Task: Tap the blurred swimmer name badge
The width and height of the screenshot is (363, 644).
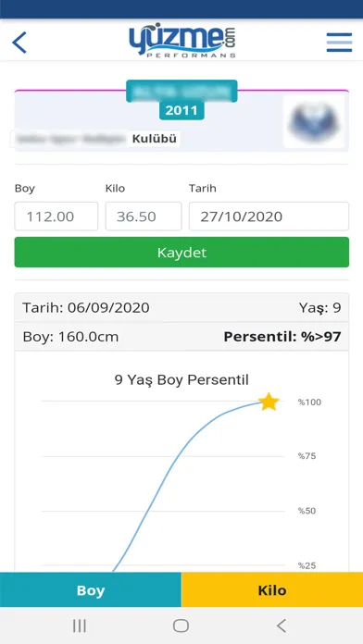Action: [x=181, y=91]
